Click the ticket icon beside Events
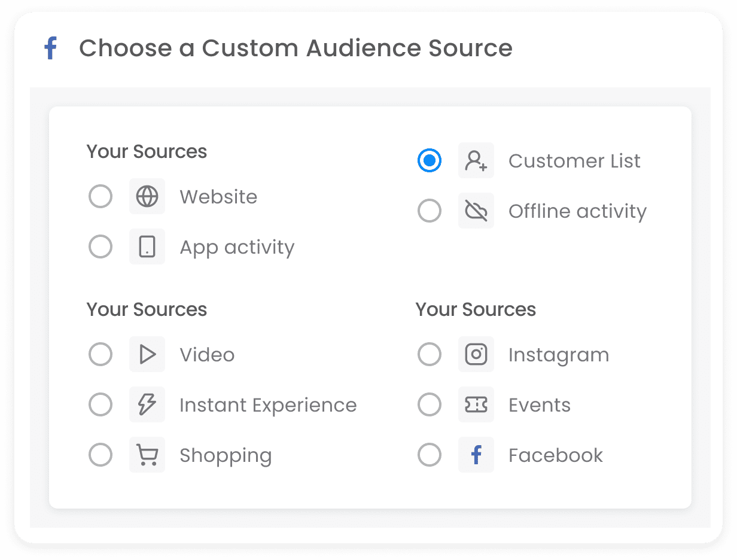Screen dimensions: 737x560 point(476,404)
